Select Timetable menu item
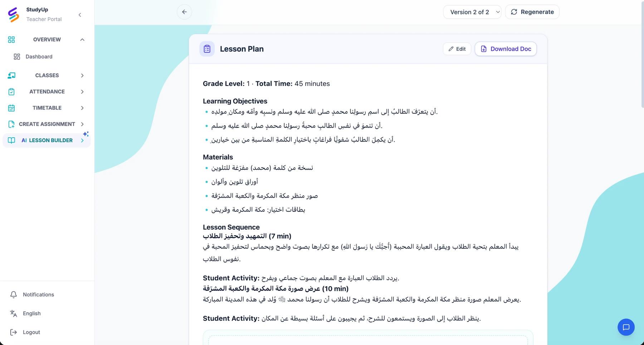The image size is (644, 345). pyautogui.click(x=47, y=108)
